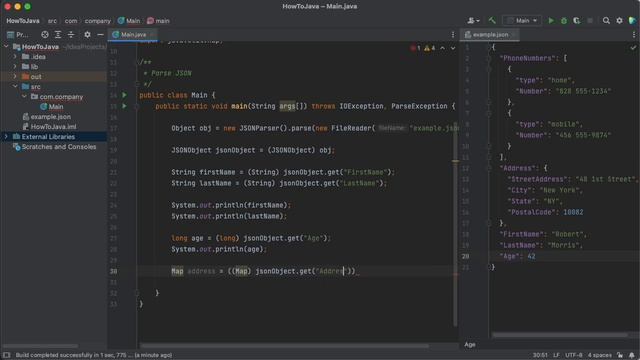Open the Project view selector
This screenshot has width=640, height=360.
(18, 35)
